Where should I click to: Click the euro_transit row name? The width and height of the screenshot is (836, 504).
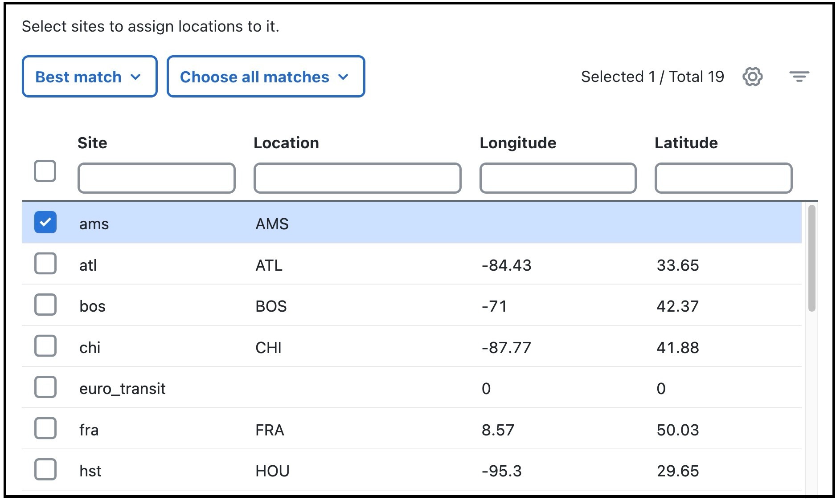pyautogui.click(x=123, y=389)
